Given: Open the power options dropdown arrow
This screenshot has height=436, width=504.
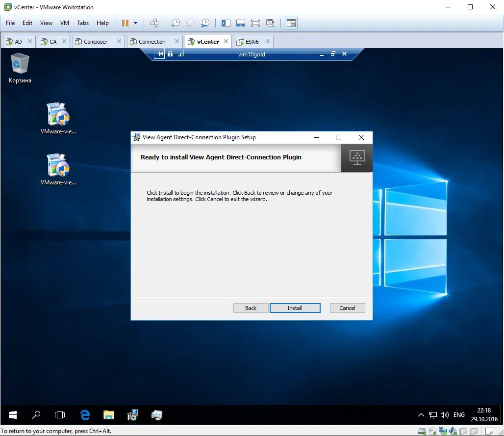Looking at the screenshot, I should coord(136,23).
